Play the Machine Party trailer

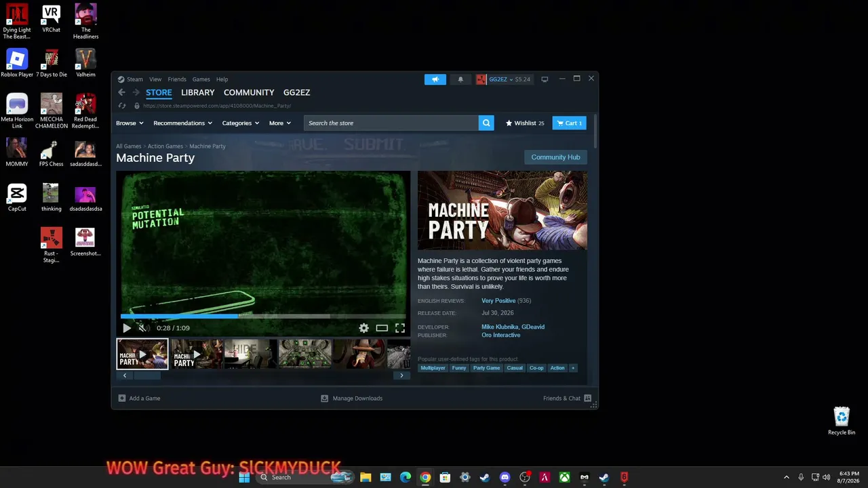[127, 328]
